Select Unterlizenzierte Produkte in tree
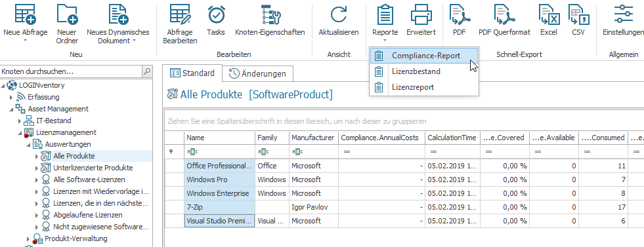This screenshot has height=247, width=644. [93, 168]
